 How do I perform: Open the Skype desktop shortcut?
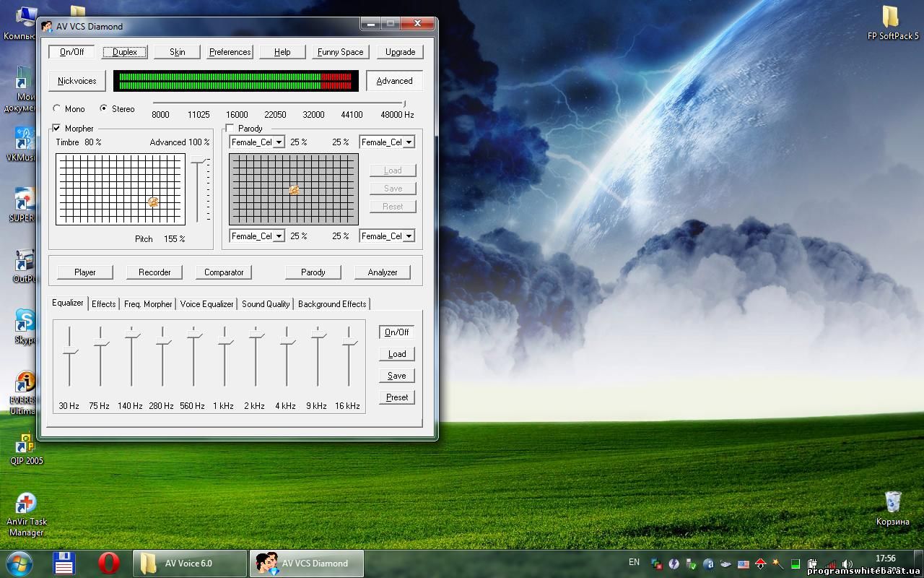point(25,327)
